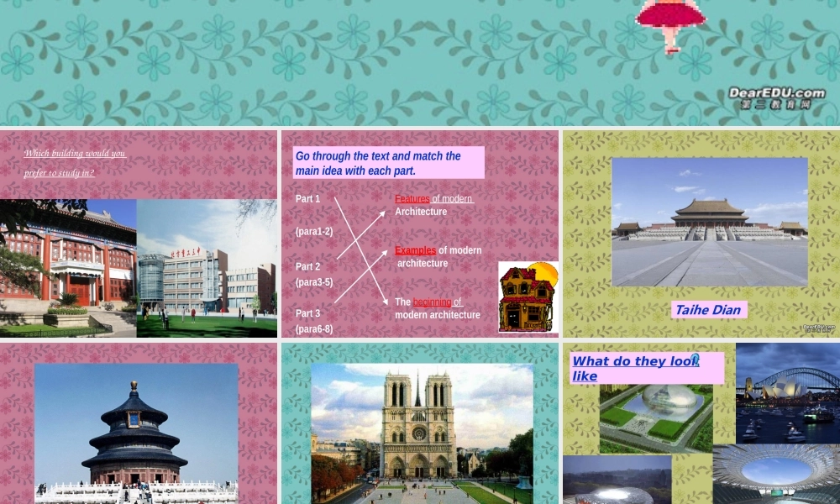Screen dimensions: 840x504
Task: Select the Taihe Dian slide thumbnail
Action: tap(701, 234)
